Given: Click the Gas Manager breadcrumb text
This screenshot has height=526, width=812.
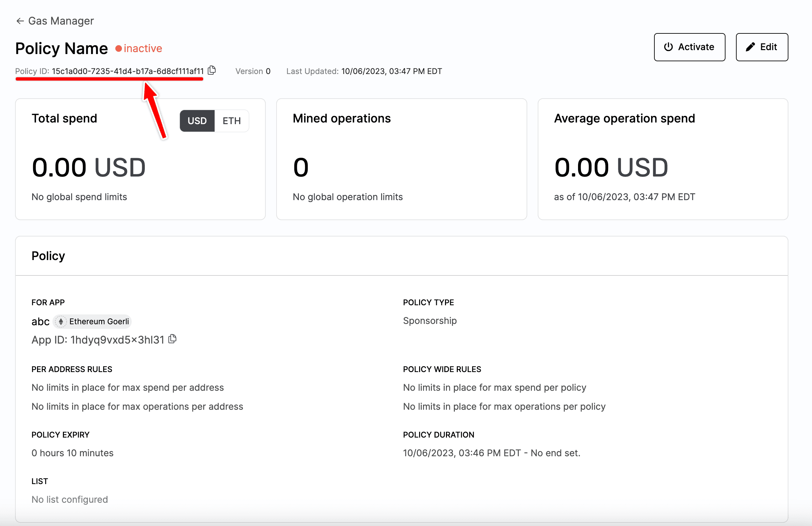Looking at the screenshot, I should (x=61, y=21).
